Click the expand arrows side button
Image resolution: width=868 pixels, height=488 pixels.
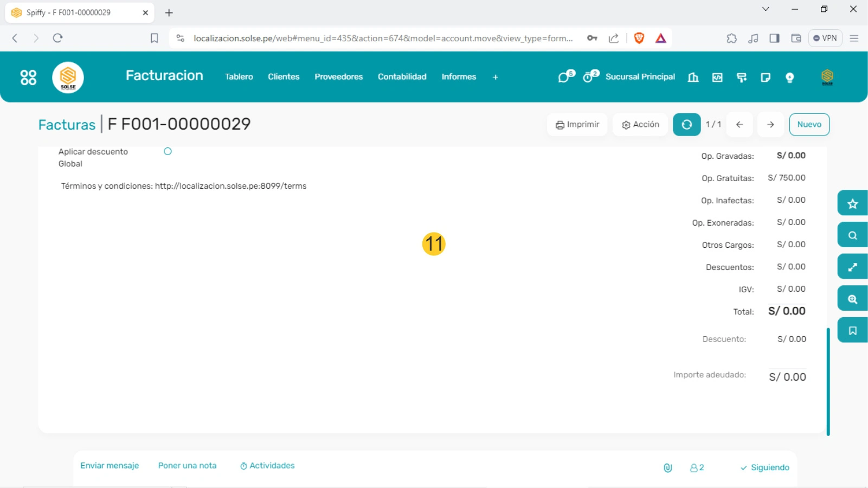(x=852, y=267)
